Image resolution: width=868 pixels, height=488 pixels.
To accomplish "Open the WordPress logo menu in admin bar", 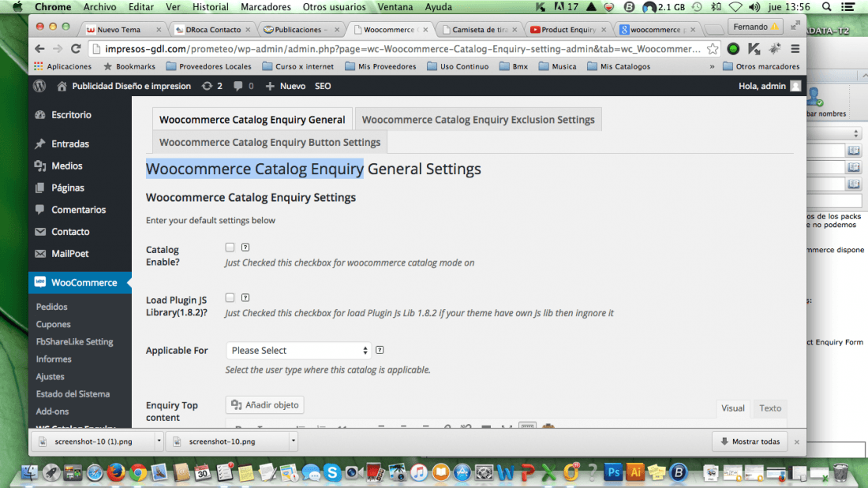I will [x=39, y=86].
